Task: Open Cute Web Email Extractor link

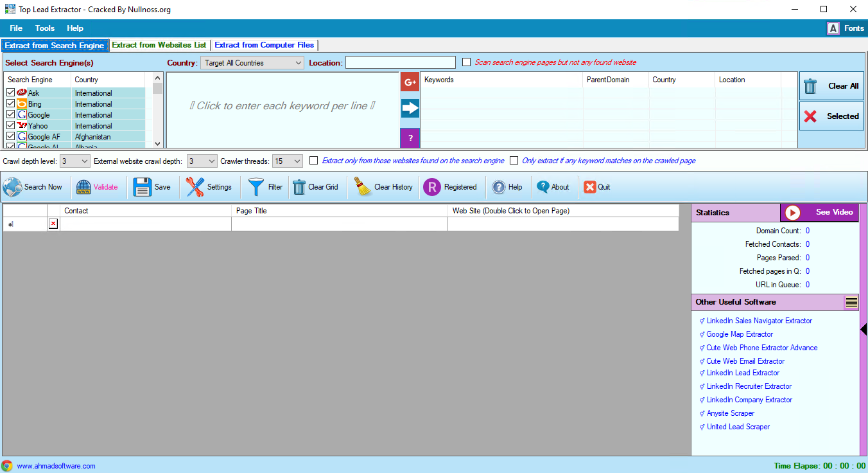Action: [745, 361]
